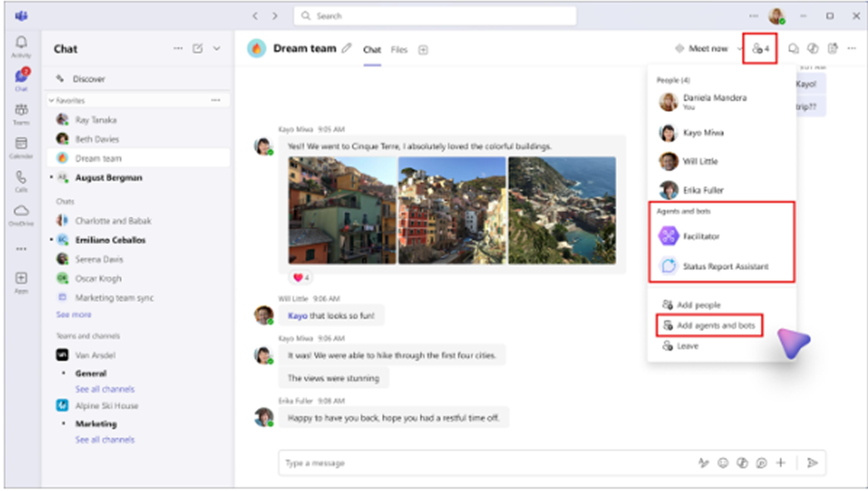This screenshot has width=868, height=491.
Task: Start a new chat with compose icon
Action: (198, 48)
